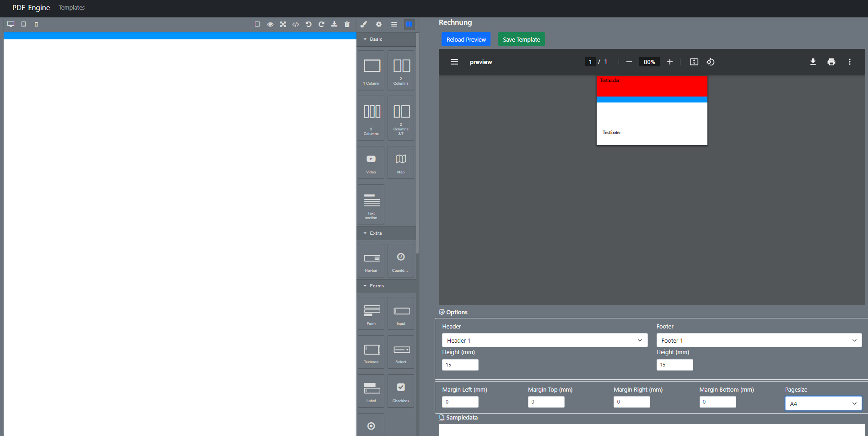The height and width of the screenshot is (436, 868).
Task: Click the trash icon to clear canvas
Action: [x=347, y=24]
